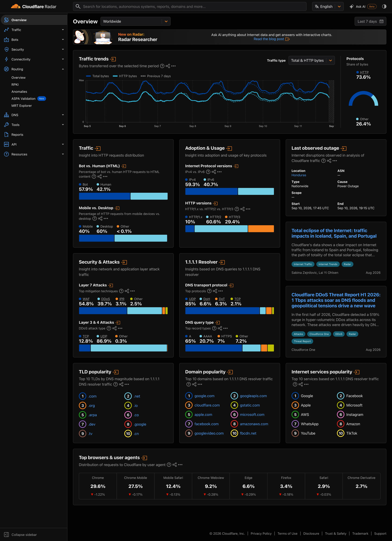Open the google.com domain link

(x=204, y=396)
